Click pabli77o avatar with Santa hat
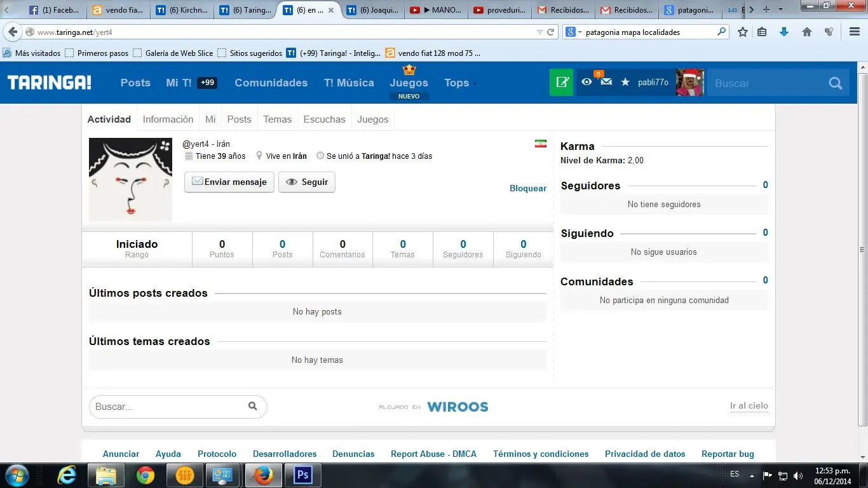This screenshot has height=488, width=868. [689, 83]
